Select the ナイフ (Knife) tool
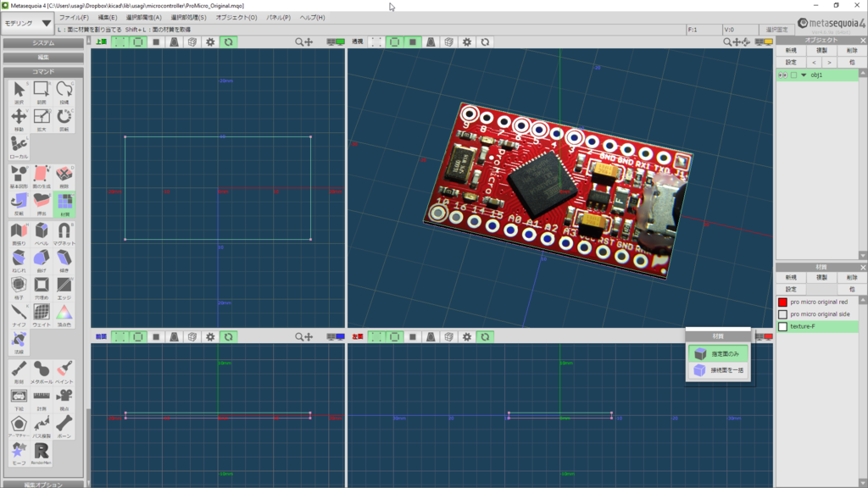This screenshot has height=488, width=868. 19,315
